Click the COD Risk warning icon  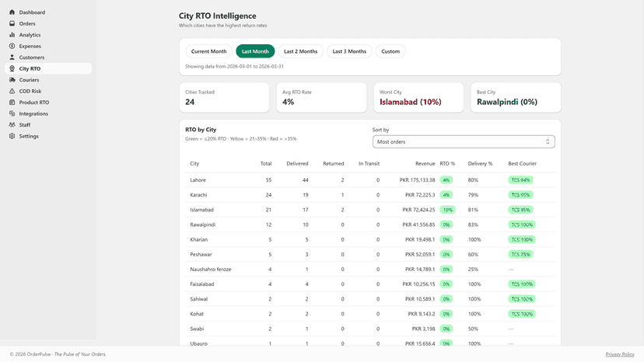[x=12, y=91]
